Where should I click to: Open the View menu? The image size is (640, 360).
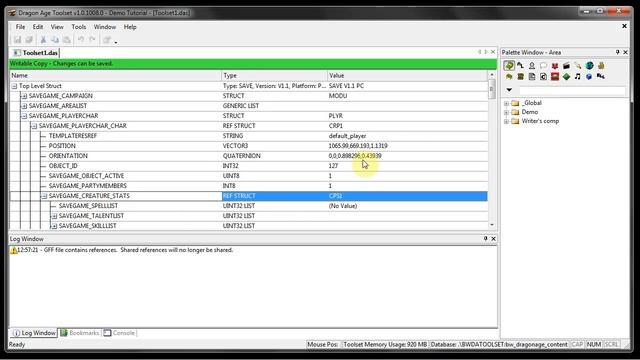57,27
